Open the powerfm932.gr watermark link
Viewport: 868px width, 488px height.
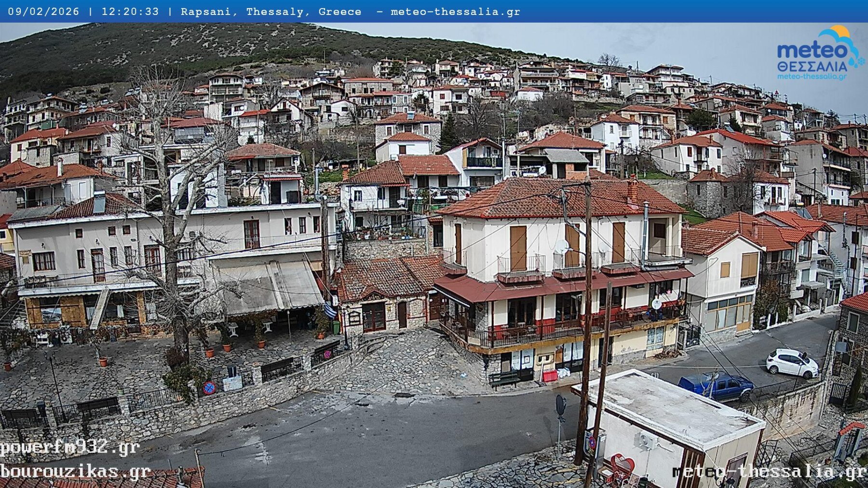[x=70, y=448]
